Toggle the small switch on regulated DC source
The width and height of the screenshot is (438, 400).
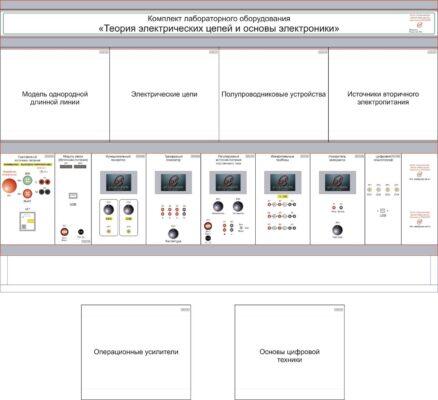click(x=242, y=228)
